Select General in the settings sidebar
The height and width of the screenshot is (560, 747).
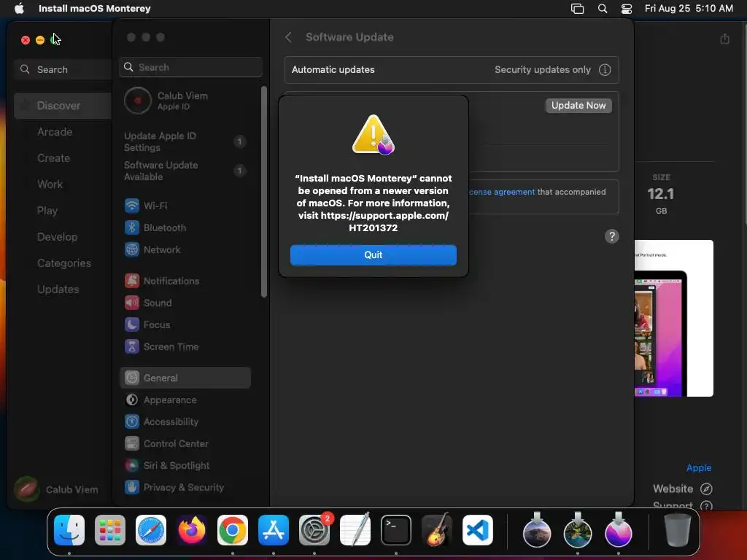[185, 378]
